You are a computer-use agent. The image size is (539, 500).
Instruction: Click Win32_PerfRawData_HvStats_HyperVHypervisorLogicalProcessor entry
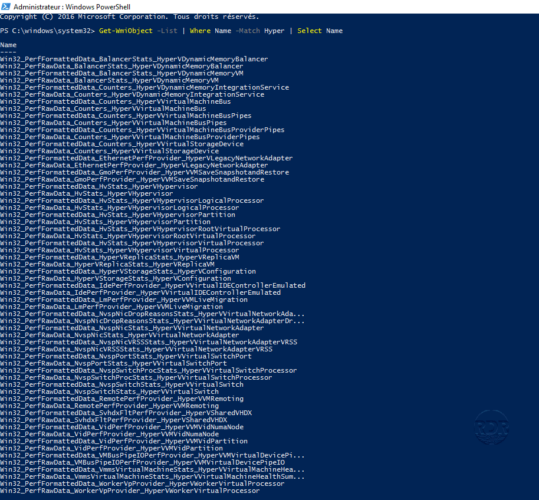pyautogui.click(x=119, y=208)
